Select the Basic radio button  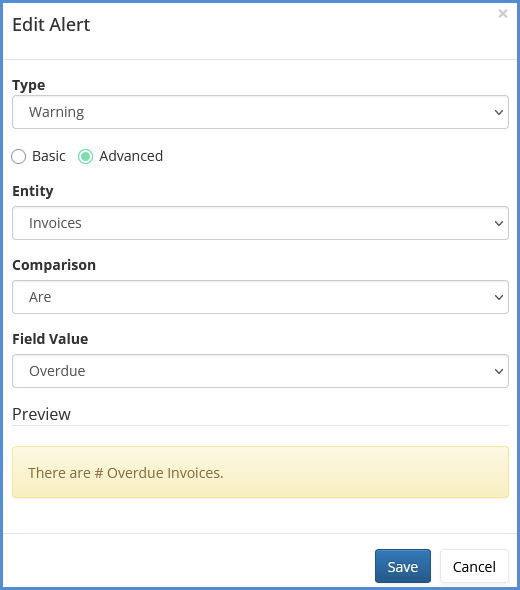18,157
